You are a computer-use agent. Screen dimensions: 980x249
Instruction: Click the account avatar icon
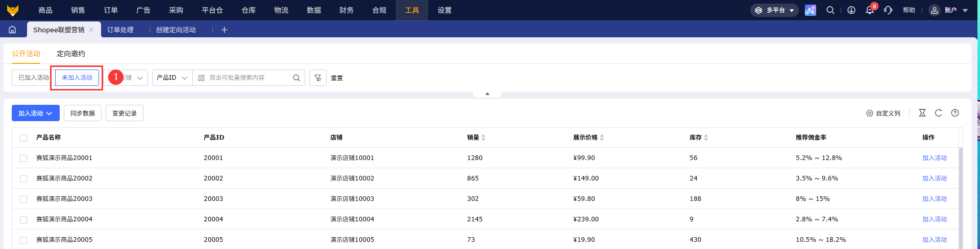click(x=935, y=10)
